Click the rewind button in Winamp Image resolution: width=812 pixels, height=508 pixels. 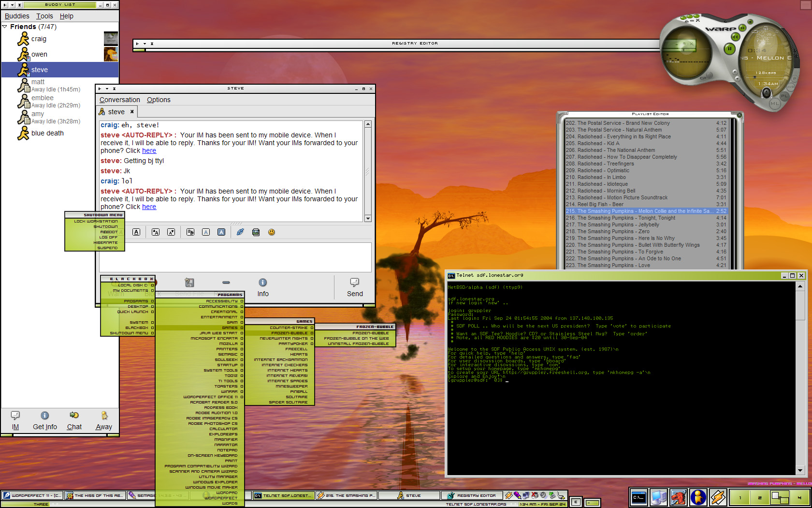click(x=735, y=37)
